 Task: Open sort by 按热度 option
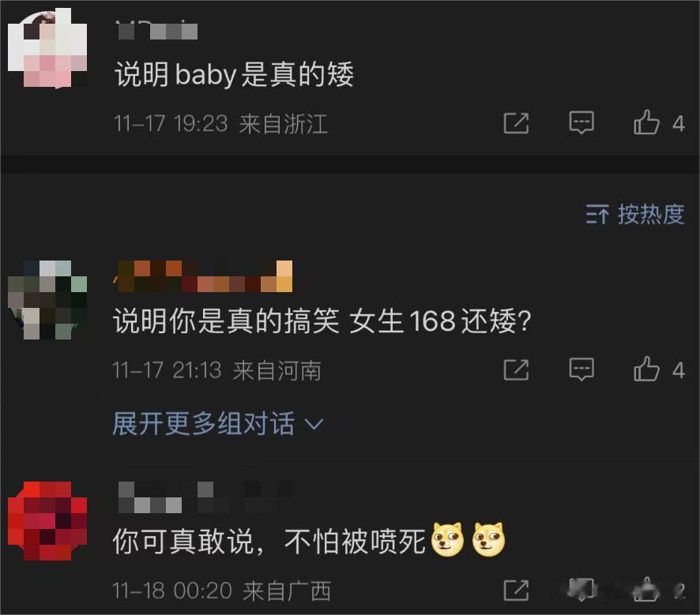[635, 215]
